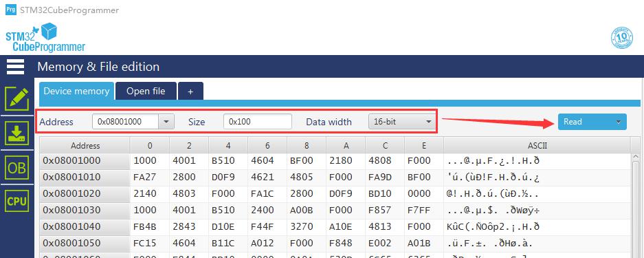Add a new tab with plus button
The width and height of the screenshot is (644, 258).
click(190, 92)
